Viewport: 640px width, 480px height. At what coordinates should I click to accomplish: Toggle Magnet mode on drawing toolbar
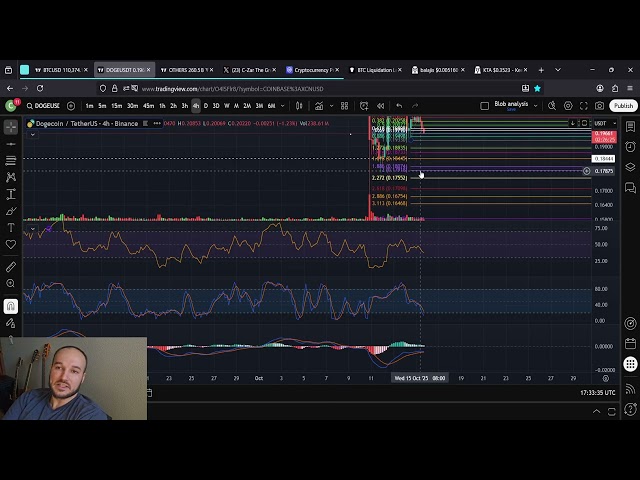pos(11,306)
